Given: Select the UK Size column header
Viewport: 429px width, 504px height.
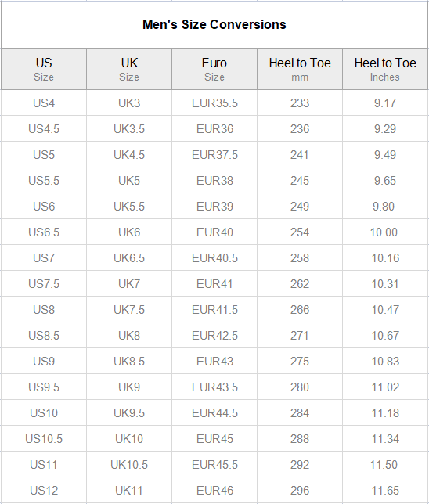Looking at the screenshot, I should [x=129, y=69].
